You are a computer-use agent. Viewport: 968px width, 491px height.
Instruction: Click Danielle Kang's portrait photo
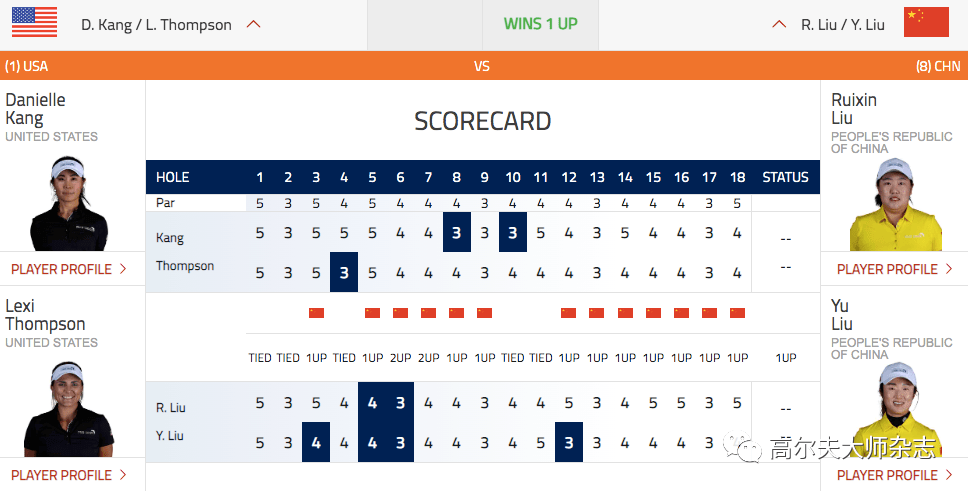(x=69, y=204)
